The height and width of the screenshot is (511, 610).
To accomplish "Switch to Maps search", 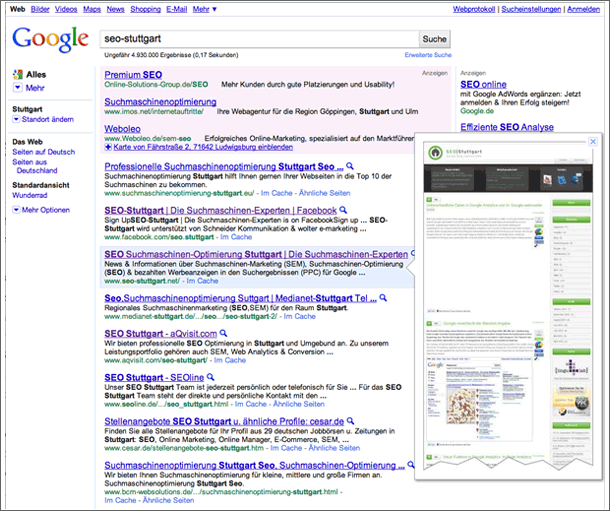I will coord(92,9).
